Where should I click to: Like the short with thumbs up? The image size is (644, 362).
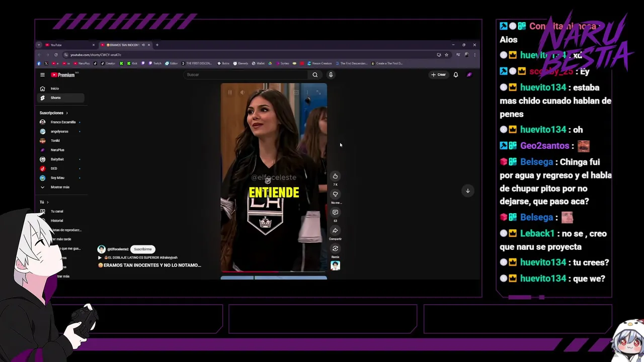coord(335,176)
